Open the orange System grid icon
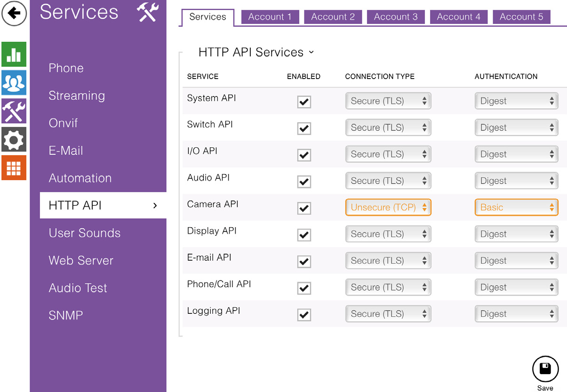The height and width of the screenshot is (392, 567). coord(14,168)
